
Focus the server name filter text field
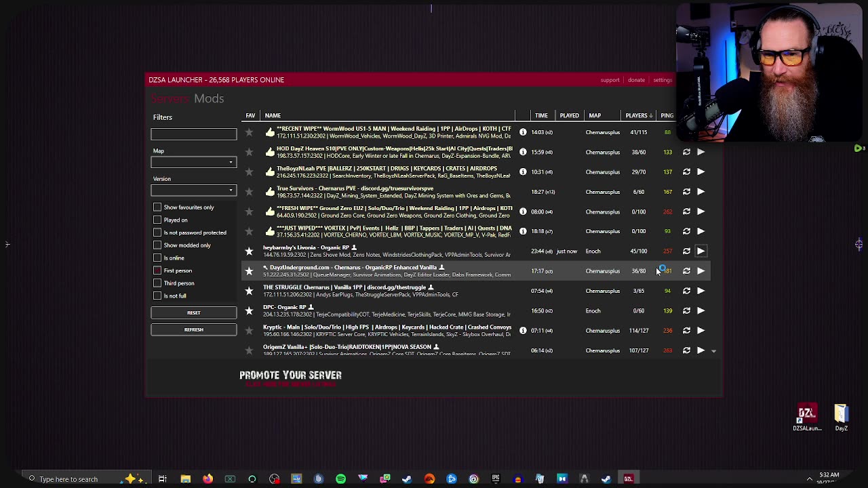[193, 134]
